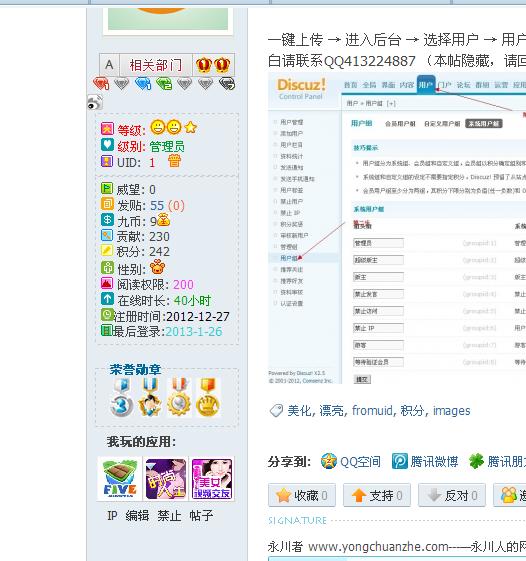Click the crown icons next to 相关部门

click(x=213, y=65)
